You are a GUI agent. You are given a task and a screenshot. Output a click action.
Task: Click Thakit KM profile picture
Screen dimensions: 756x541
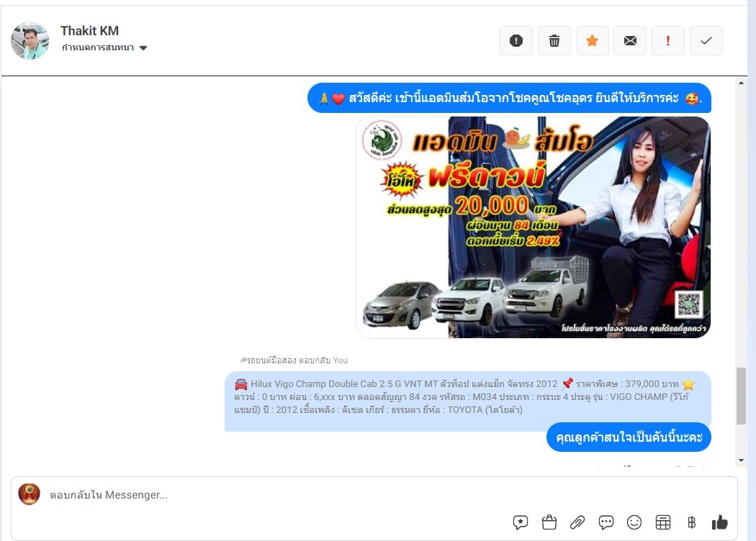tap(30, 40)
